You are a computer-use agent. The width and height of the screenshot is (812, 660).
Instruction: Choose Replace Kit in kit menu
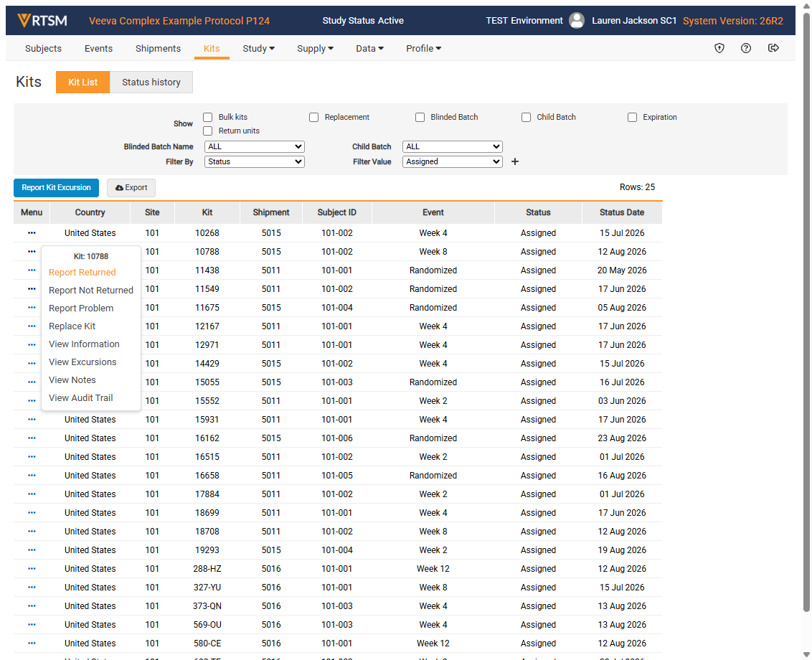72,326
